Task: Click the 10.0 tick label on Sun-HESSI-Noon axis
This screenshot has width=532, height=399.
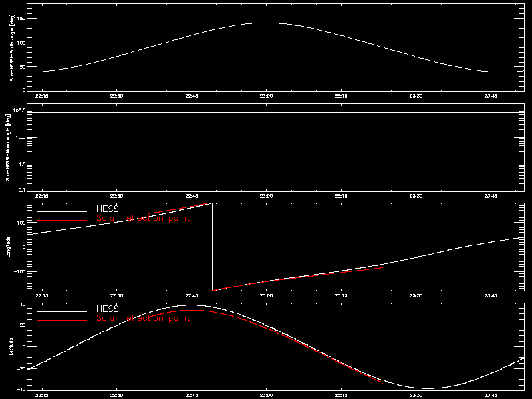Action: tap(21, 138)
